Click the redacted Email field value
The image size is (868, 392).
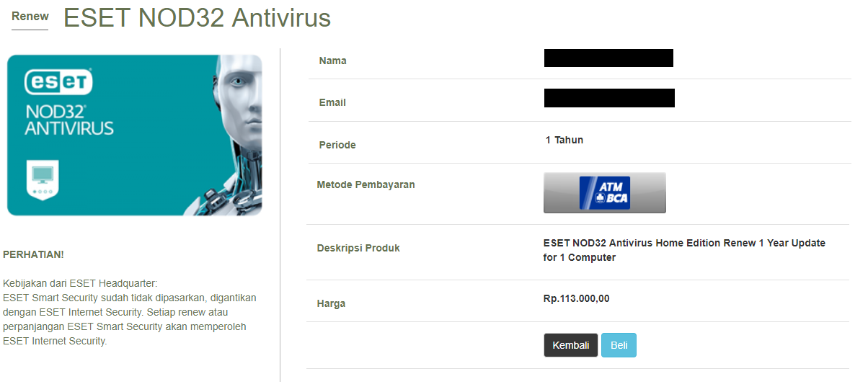pos(609,98)
